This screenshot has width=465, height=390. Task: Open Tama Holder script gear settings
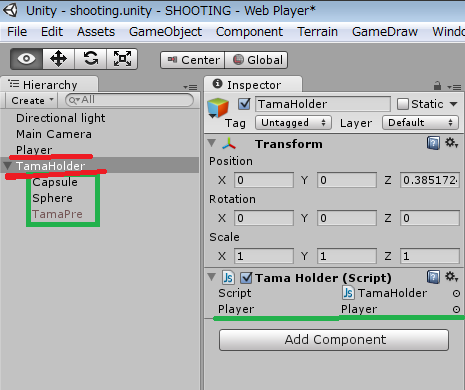pos(452,277)
